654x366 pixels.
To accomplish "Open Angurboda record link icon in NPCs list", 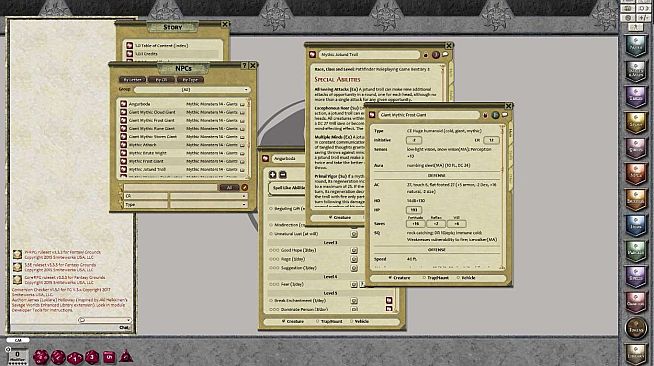I will pyautogui.click(x=123, y=104).
